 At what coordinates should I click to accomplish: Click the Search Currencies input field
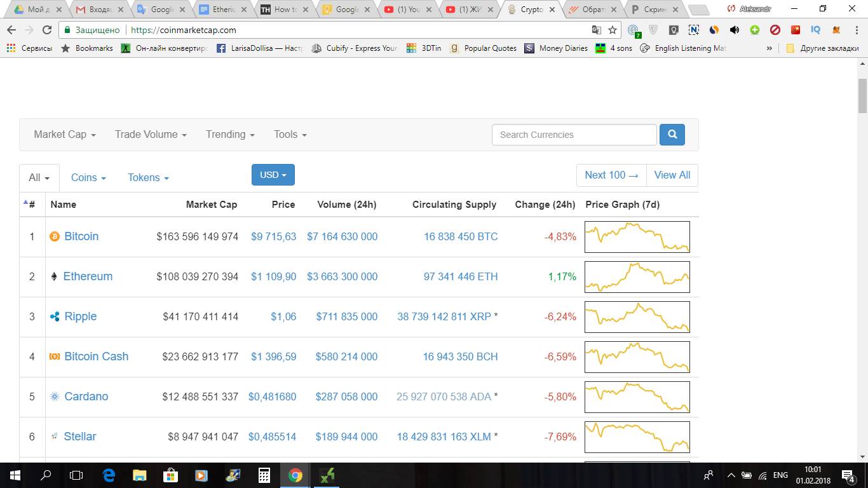(574, 135)
